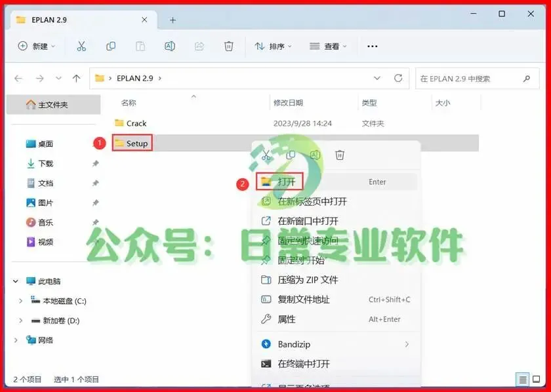
Task: Expand Local Disk (C:) tree node
Action: point(20,301)
